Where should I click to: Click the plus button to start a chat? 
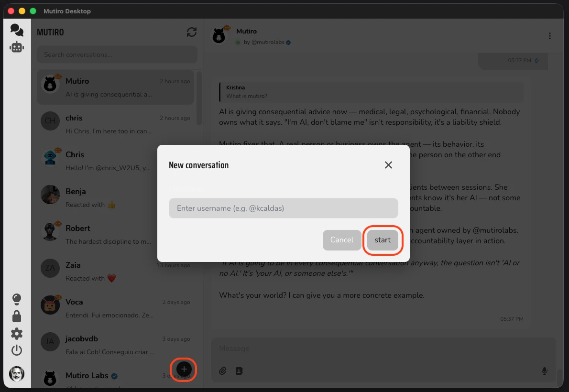[x=184, y=370]
